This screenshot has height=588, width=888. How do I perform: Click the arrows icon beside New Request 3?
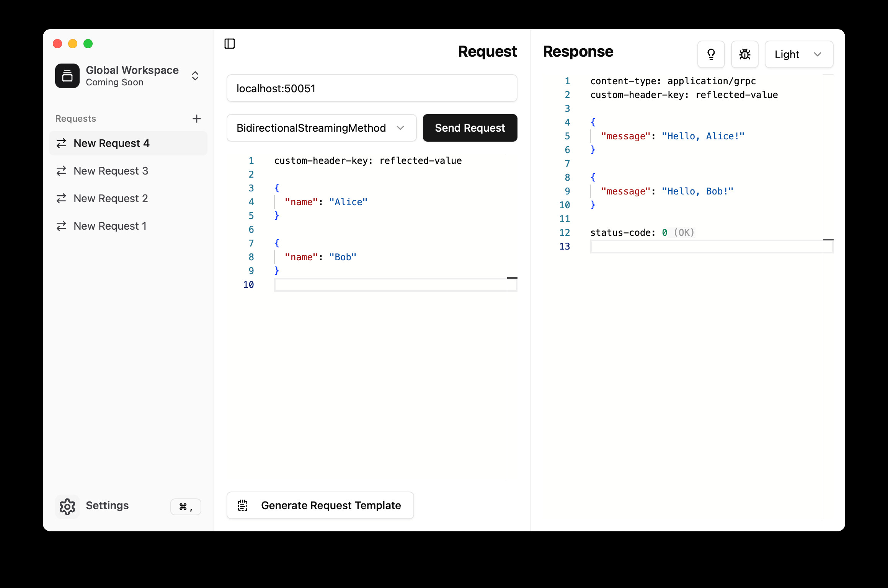(61, 171)
